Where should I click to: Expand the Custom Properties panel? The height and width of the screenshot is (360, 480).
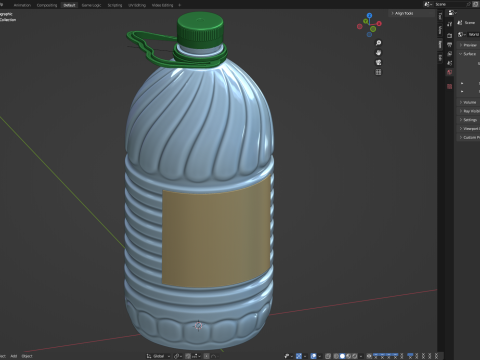(468, 137)
